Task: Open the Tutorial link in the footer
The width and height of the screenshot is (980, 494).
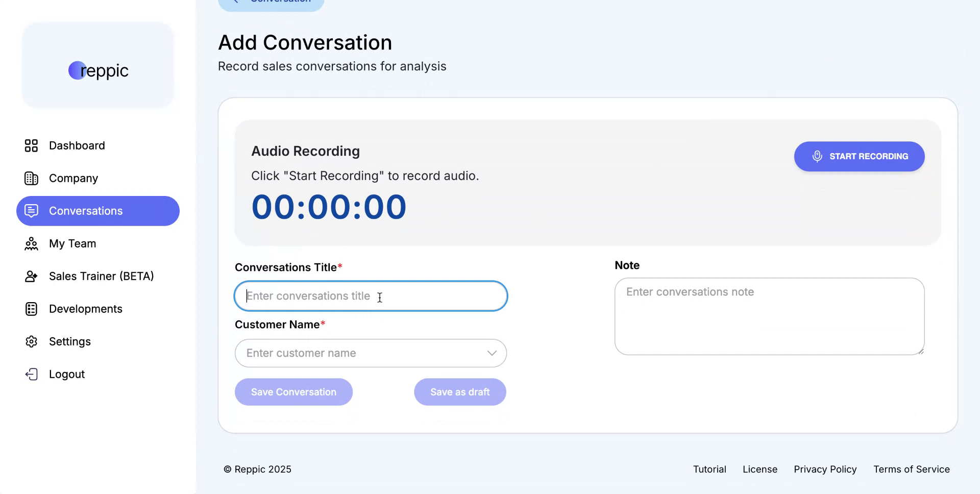Action: point(709,469)
